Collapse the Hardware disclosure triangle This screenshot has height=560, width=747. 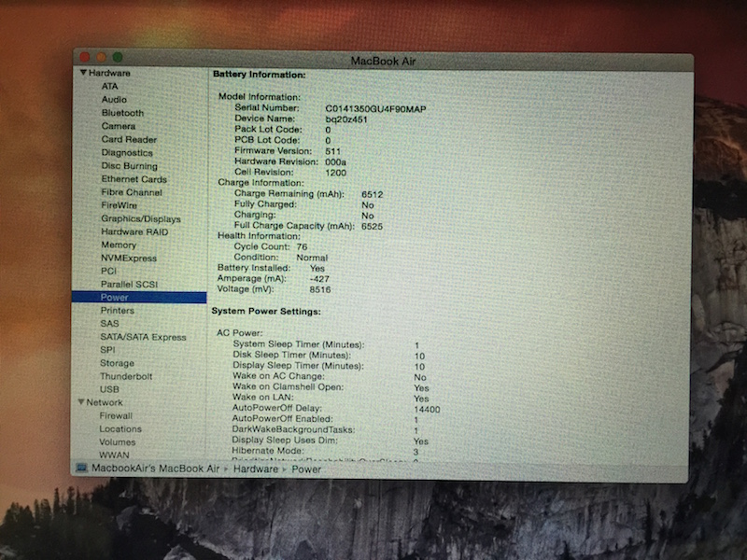(83, 73)
